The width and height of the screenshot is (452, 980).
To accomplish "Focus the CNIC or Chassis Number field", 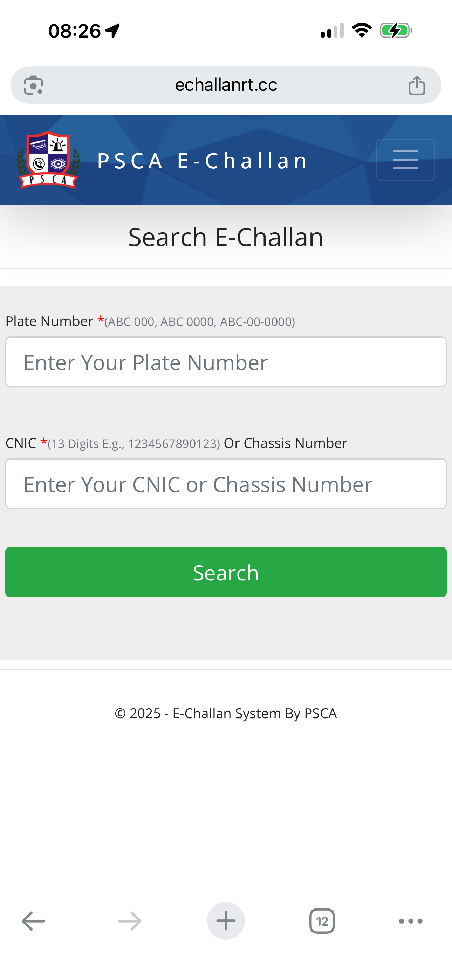I will click(226, 484).
